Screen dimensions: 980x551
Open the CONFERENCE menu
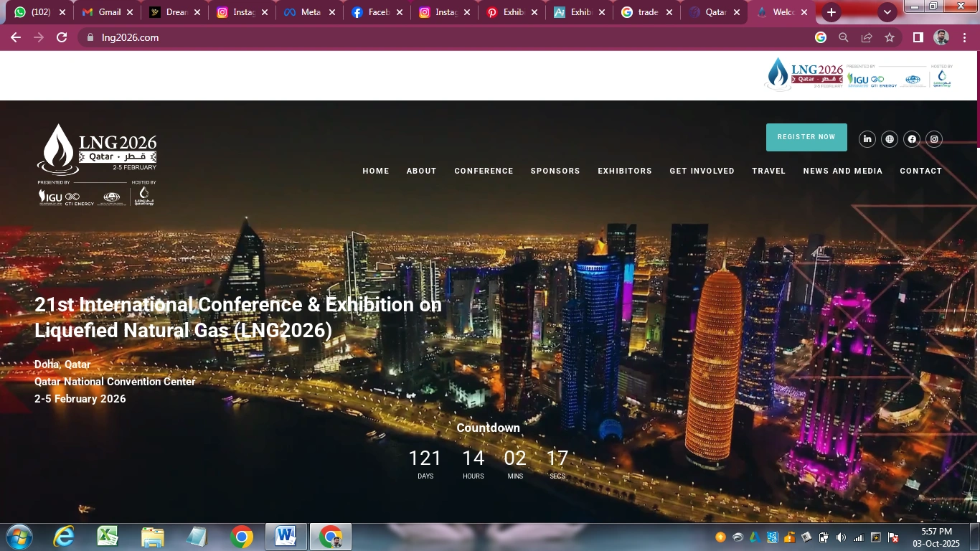click(484, 171)
